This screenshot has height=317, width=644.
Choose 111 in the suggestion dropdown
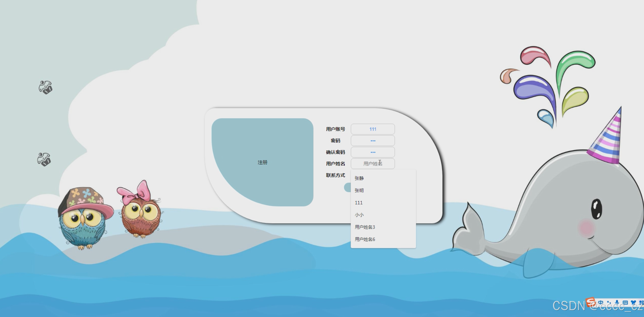click(x=359, y=203)
